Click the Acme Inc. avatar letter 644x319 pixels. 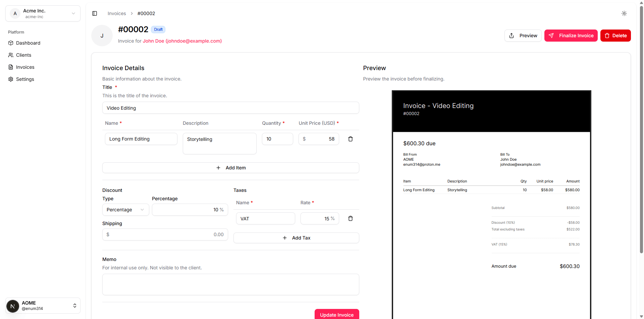pos(15,13)
